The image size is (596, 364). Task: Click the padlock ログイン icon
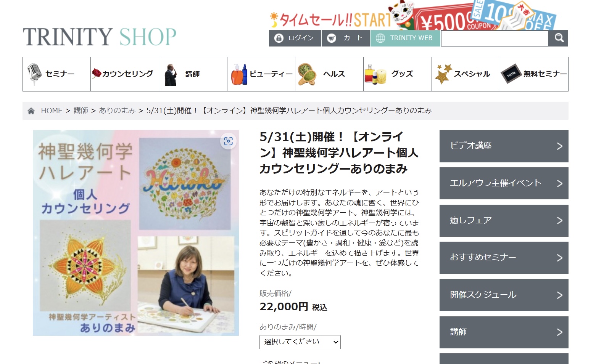tap(279, 38)
